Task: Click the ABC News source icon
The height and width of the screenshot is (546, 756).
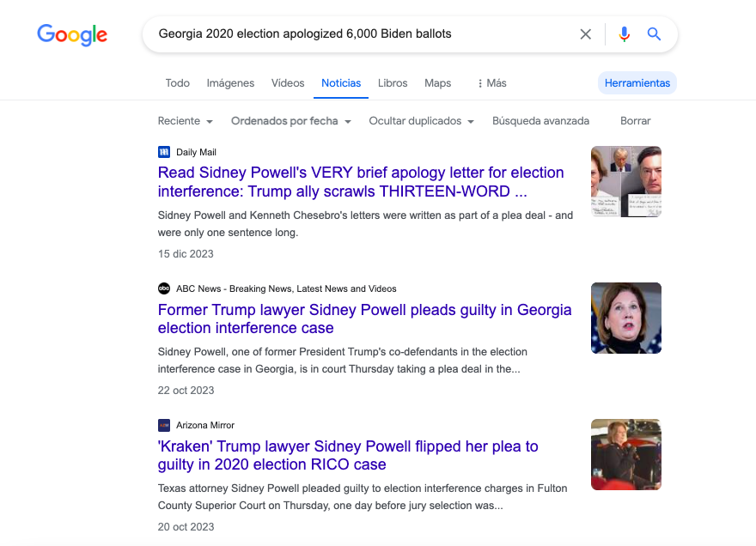Action: coord(164,288)
